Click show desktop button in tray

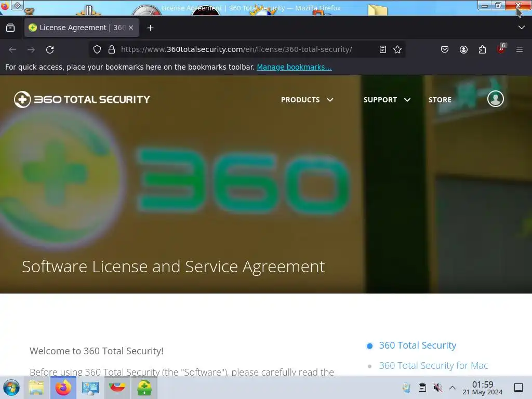coord(518,388)
